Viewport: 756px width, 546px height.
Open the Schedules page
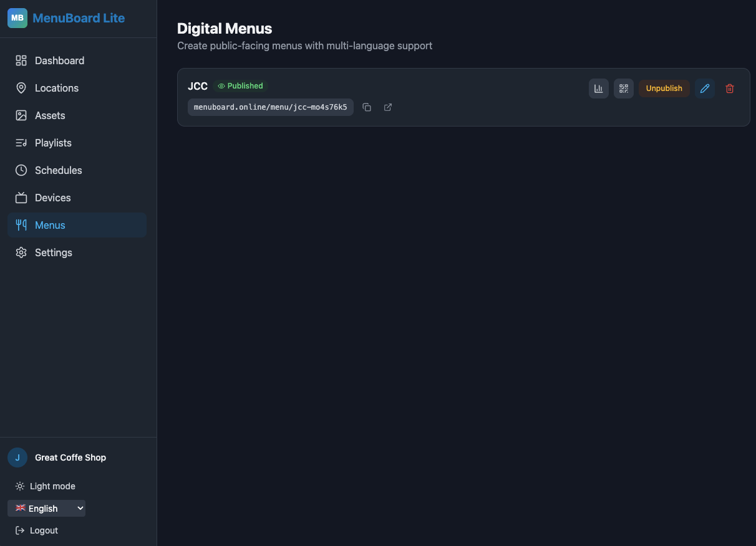coord(77,170)
